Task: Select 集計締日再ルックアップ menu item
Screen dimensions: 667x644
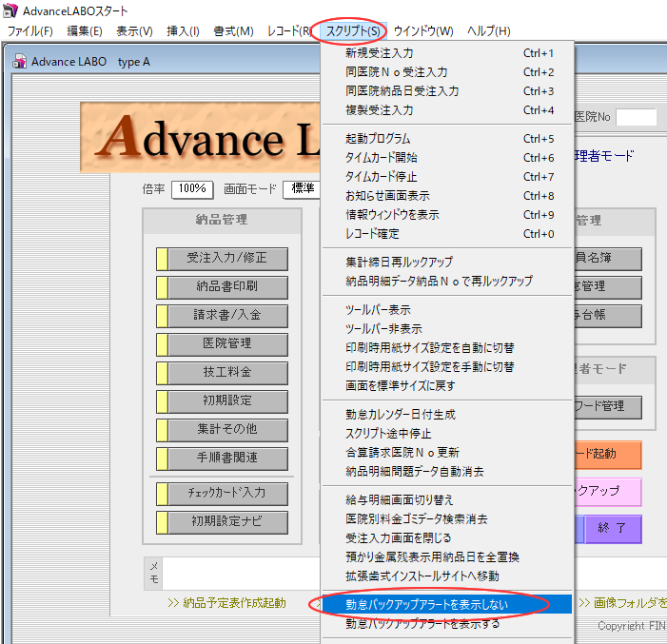Action: pos(446,262)
